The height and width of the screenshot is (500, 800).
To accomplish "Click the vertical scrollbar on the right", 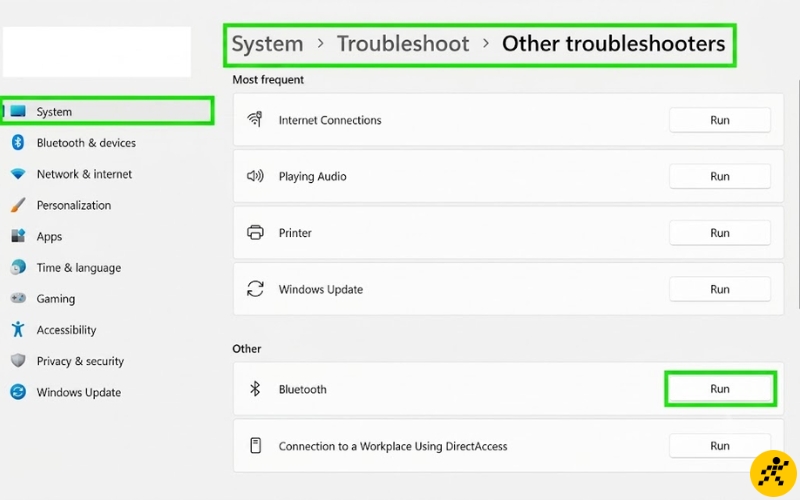I will (797, 194).
